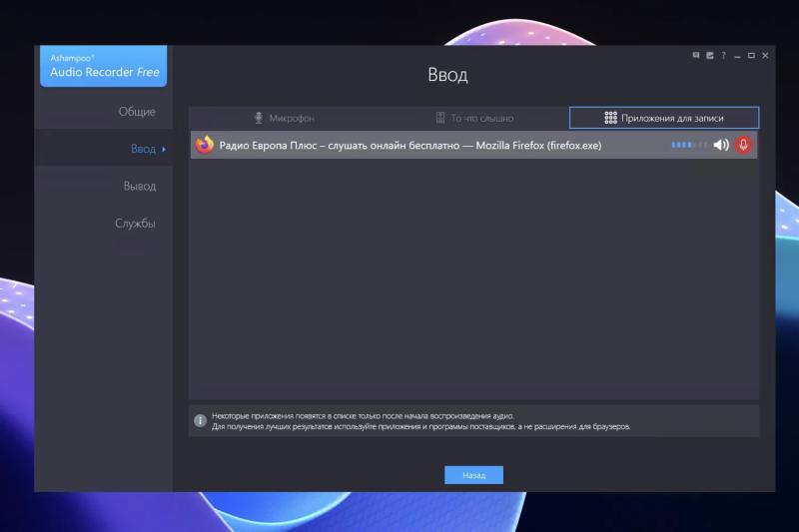The height and width of the screenshot is (532, 799).
Task: Minimize the Audio Recorder window
Action: point(737,56)
